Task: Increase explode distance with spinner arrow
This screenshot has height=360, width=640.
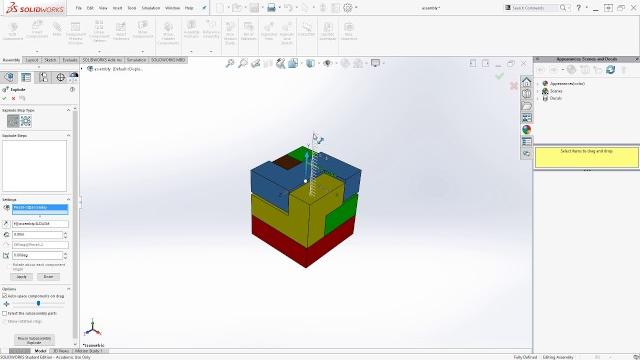Action: click(x=65, y=233)
